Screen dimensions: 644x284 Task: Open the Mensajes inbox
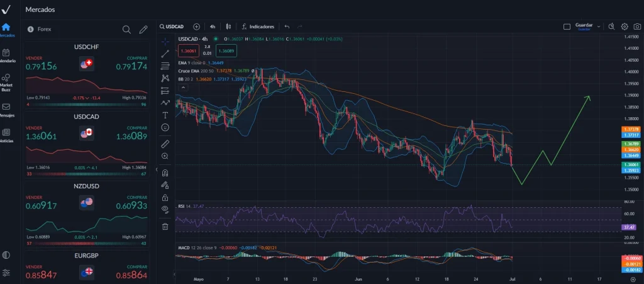coord(6,110)
